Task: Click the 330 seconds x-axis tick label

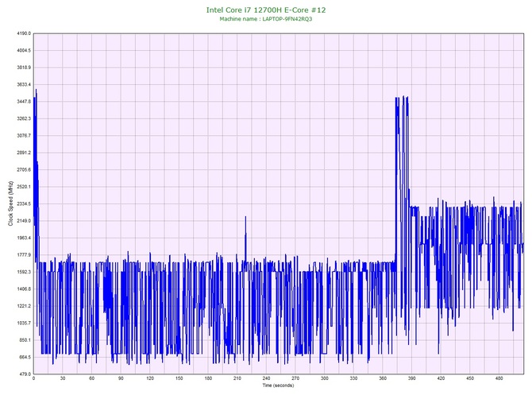Action: [x=353, y=378]
